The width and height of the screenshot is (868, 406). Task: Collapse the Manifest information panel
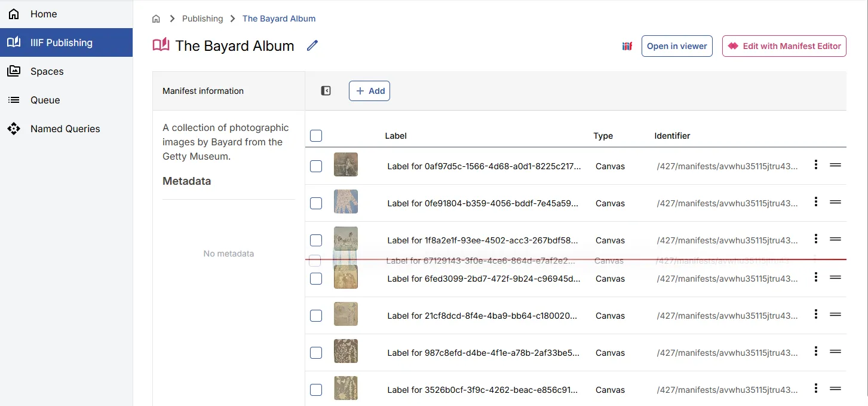[326, 91]
